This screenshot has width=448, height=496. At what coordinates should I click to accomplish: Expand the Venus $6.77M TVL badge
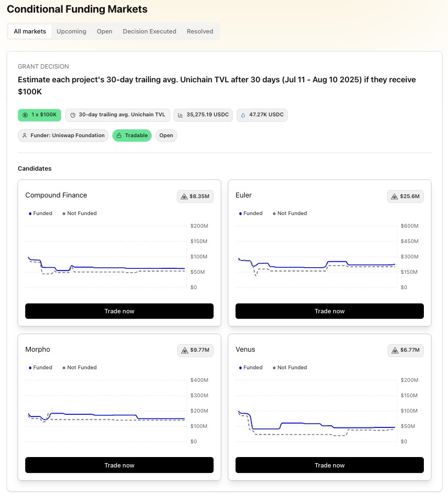405,350
